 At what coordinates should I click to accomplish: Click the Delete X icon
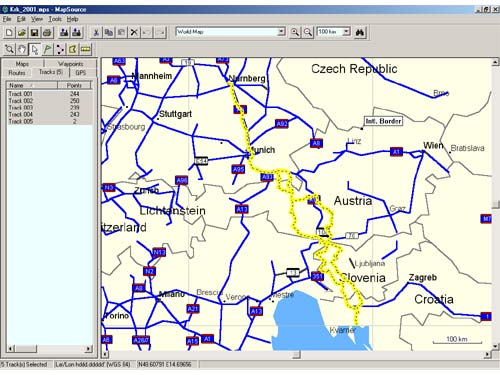(134, 32)
